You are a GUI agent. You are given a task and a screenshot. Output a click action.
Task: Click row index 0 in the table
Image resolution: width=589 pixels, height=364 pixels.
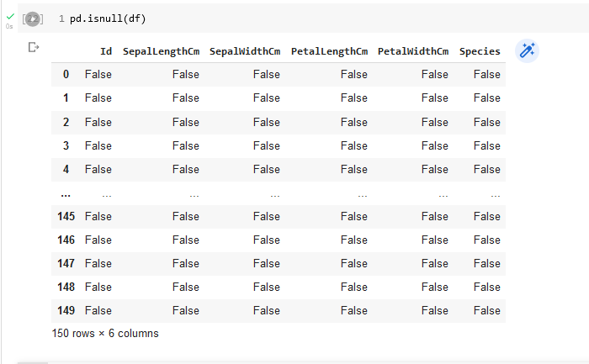66,74
